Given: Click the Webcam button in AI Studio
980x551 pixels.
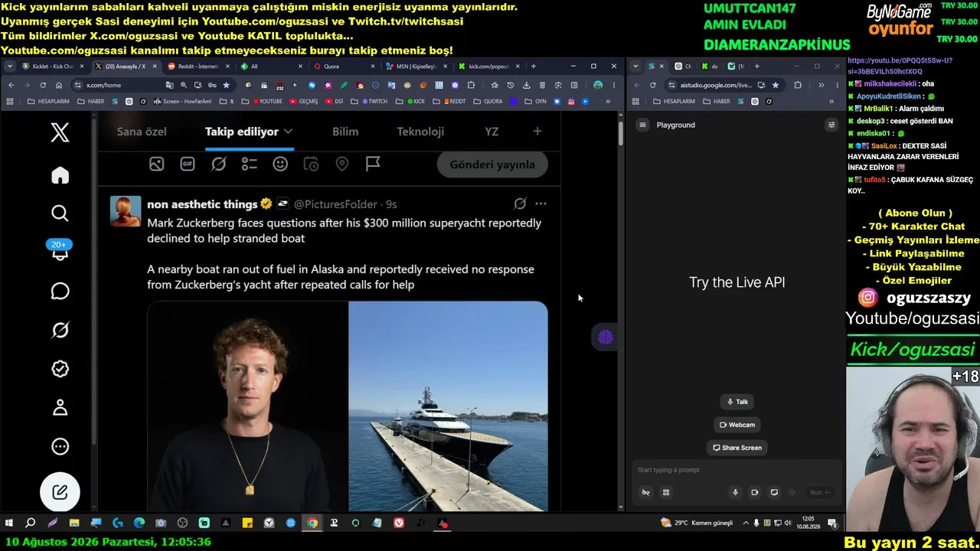Looking at the screenshot, I should click(x=737, y=425).
